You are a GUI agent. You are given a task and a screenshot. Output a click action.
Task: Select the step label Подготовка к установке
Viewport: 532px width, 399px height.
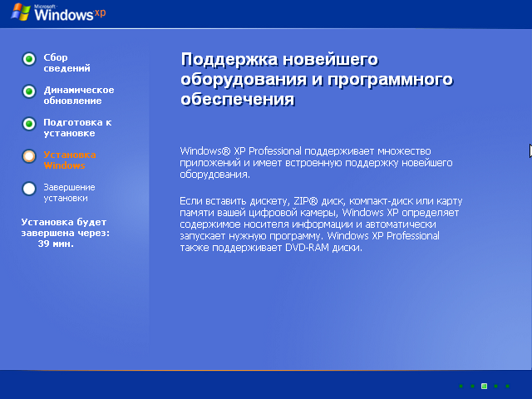point(77,127)
